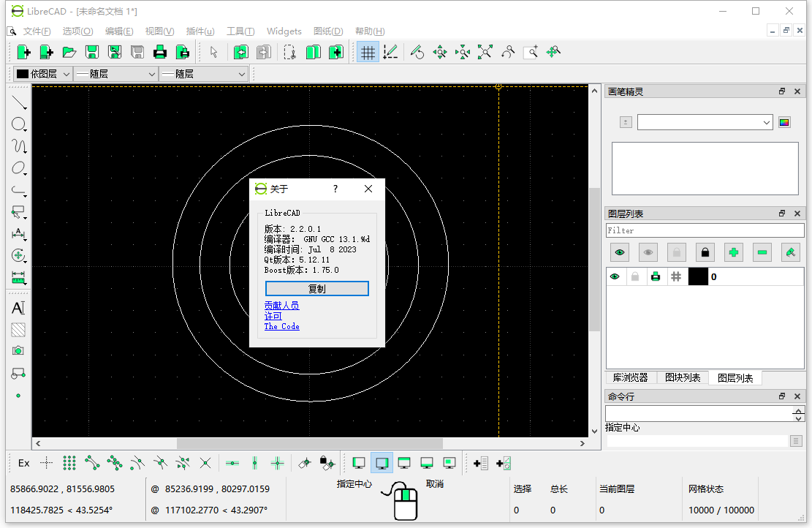Select the Polyline tool

pyautogui.click(x=19, y=190)
